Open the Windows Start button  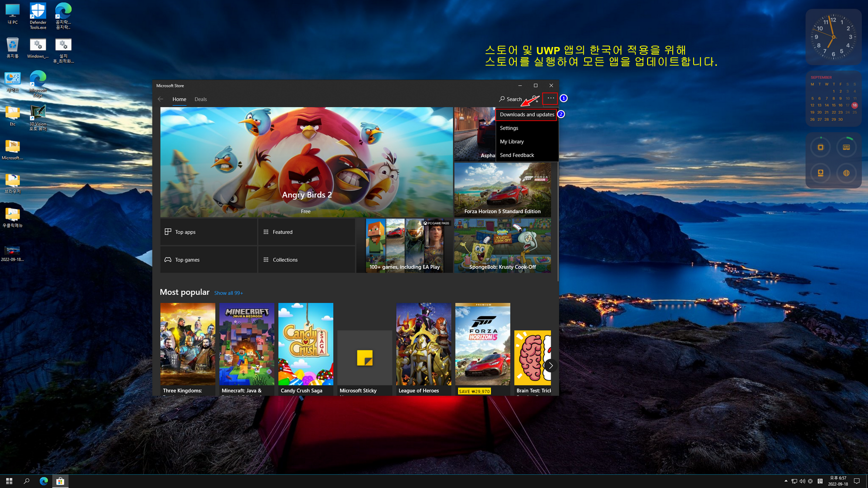pos(9,481)
